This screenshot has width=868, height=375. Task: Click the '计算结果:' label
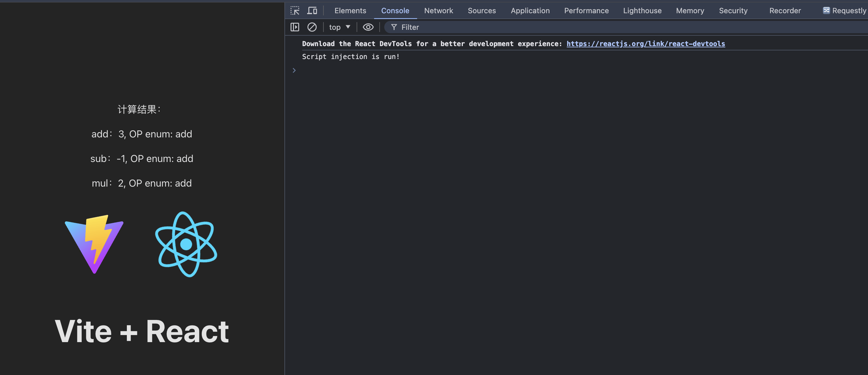139,109
